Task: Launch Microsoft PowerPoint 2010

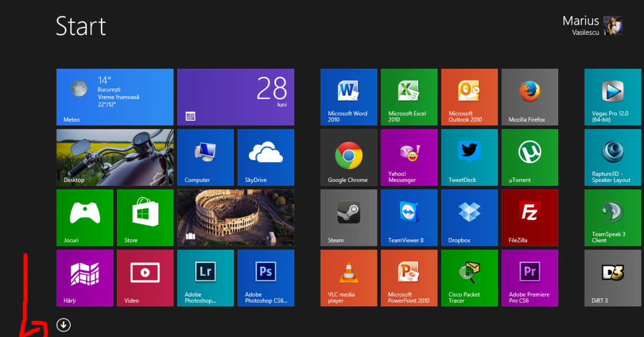Action: [x=409, y=278]
